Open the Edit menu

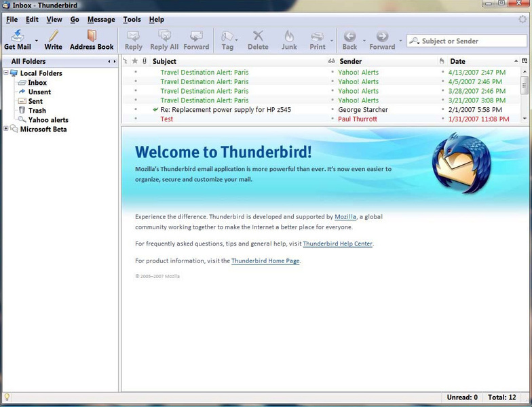[32, 19]
